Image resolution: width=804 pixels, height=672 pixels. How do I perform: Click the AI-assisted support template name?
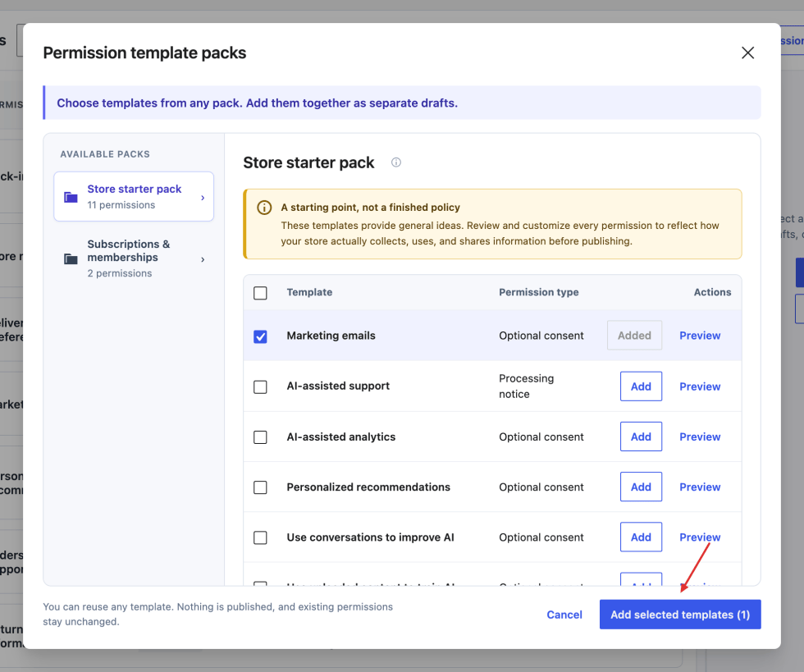pyautogui.click(x=338, y=386)
